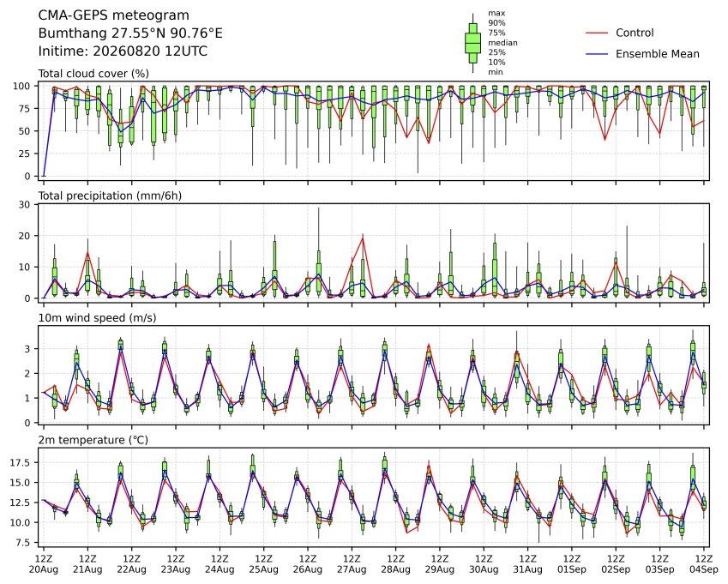Screen dimensions: 728x584
Task: Select the 2m temperature panel title
Action: click(93, 440)
